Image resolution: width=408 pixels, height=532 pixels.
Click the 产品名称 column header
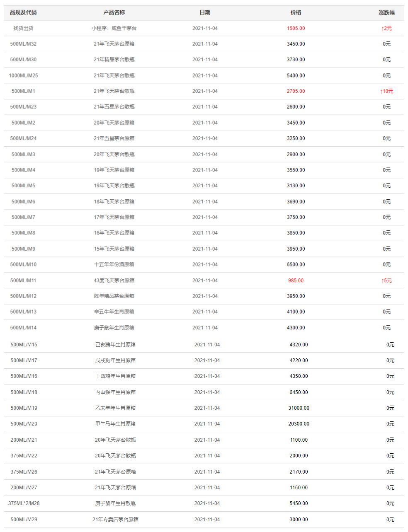pos(114,12)
